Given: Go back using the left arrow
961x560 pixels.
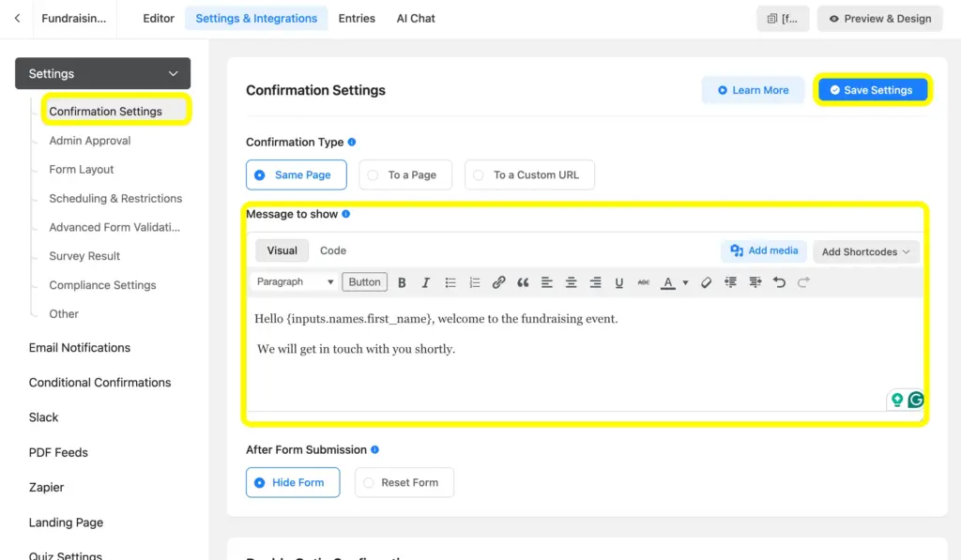Looking at the screenshot, I should (x=17, y=19).
